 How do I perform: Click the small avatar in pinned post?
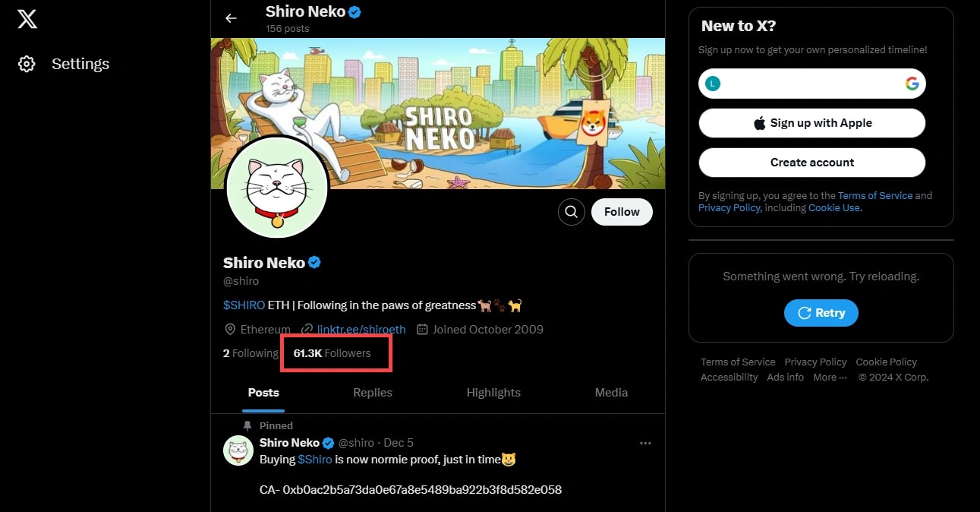238,450
